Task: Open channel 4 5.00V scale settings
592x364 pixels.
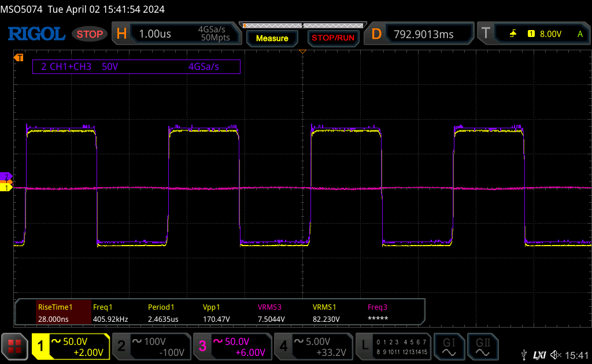Action: click(x=317, y=341)
